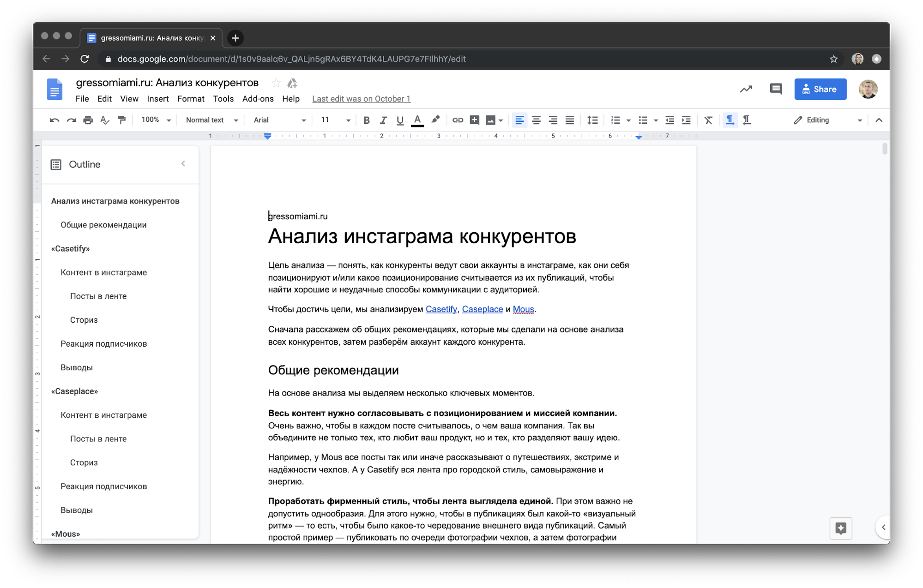
Task: Open the Google account avatar
Action: tap(868, 89)
